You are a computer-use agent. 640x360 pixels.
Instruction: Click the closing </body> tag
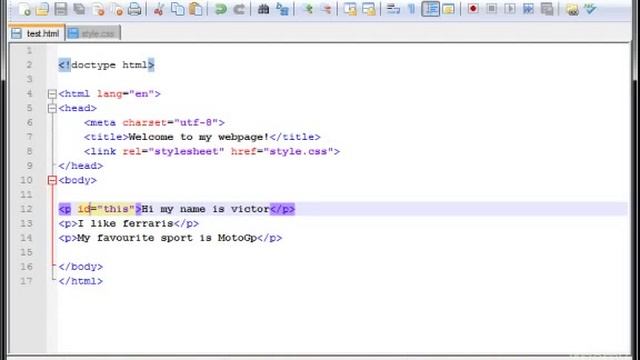click(x=80, y=267)
